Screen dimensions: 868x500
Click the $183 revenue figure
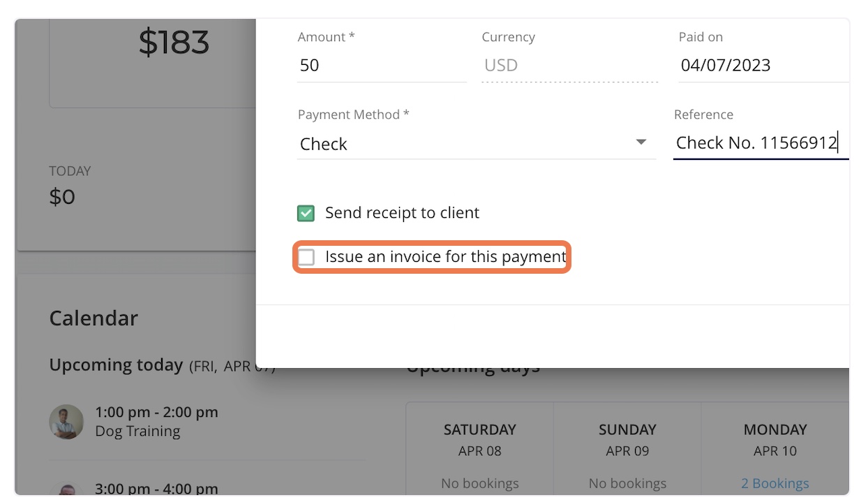(174, 43)
